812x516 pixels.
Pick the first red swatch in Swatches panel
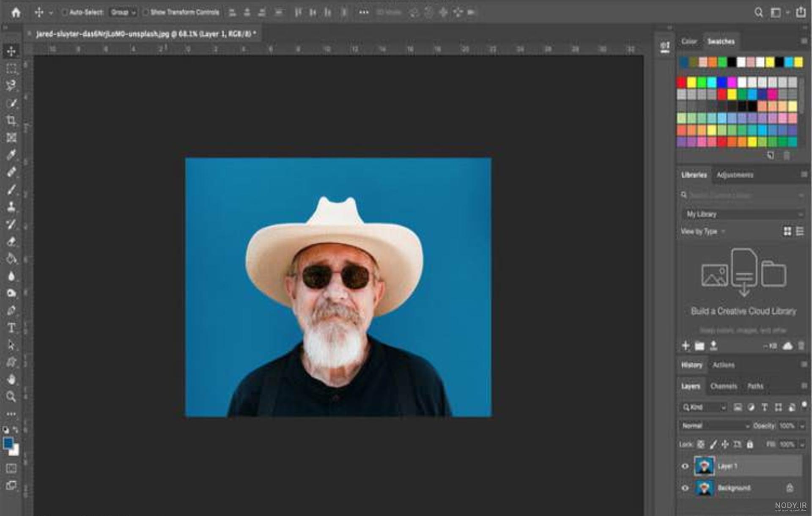coord(682,82)
